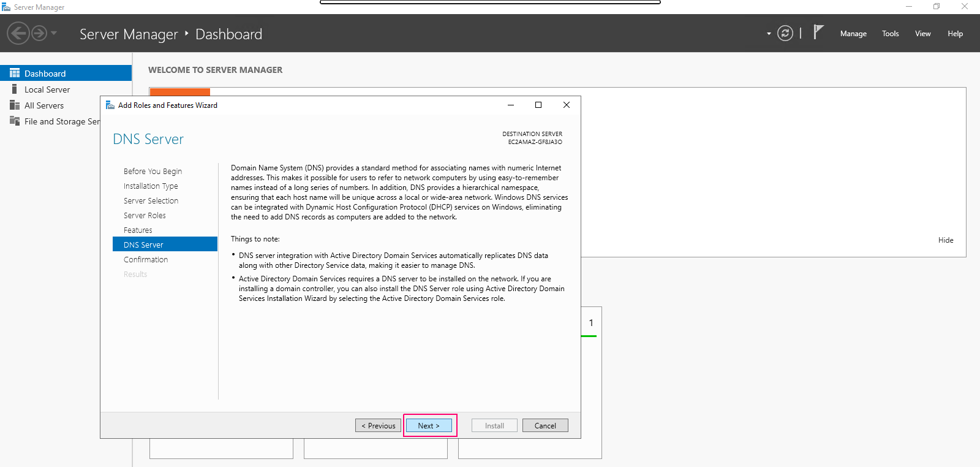The image size is (980, 467).
Task: Open File and Storage Services in sidebar
Action: tap(62, 121)
